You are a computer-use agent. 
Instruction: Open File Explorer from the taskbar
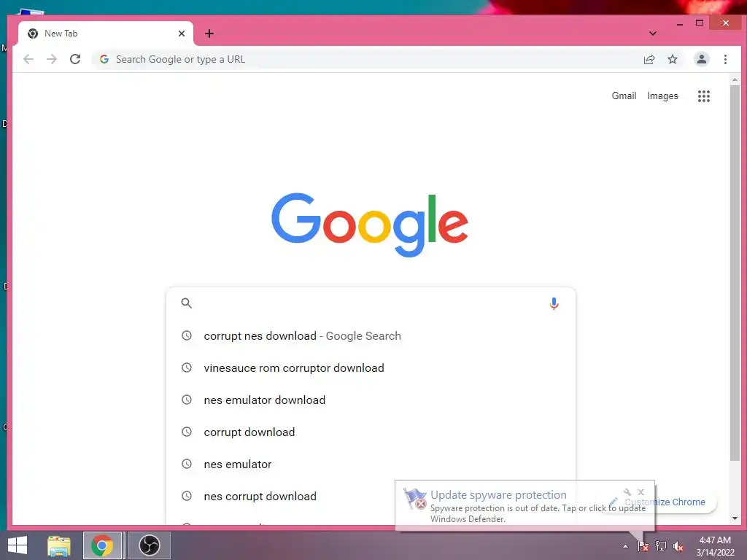[59, 545]
